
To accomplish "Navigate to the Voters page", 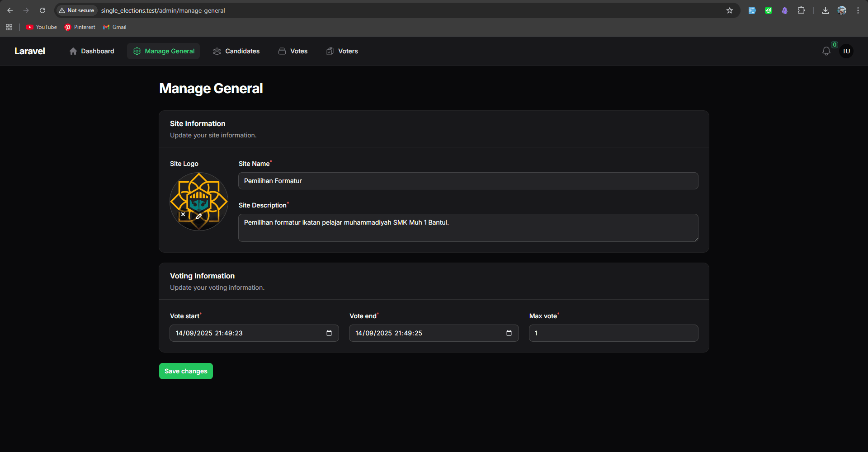I will [342, 52].
